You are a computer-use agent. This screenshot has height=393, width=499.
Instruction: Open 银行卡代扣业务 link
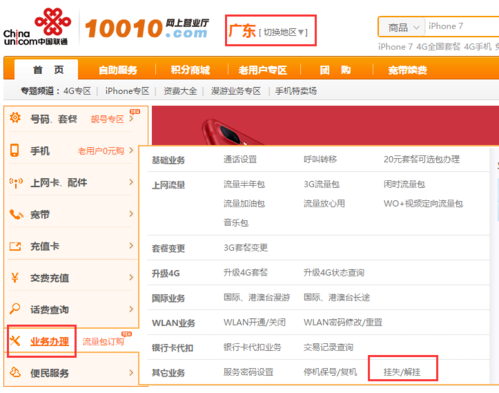click(252, 347)
